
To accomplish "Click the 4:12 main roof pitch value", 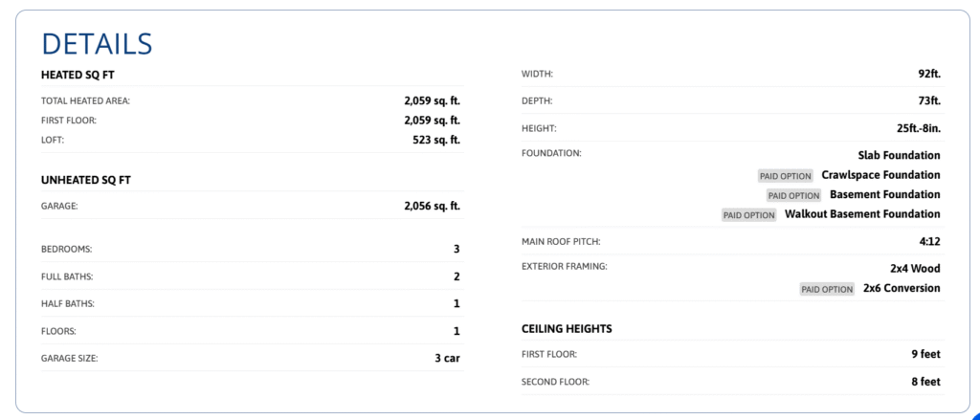I will click(929, 242).
